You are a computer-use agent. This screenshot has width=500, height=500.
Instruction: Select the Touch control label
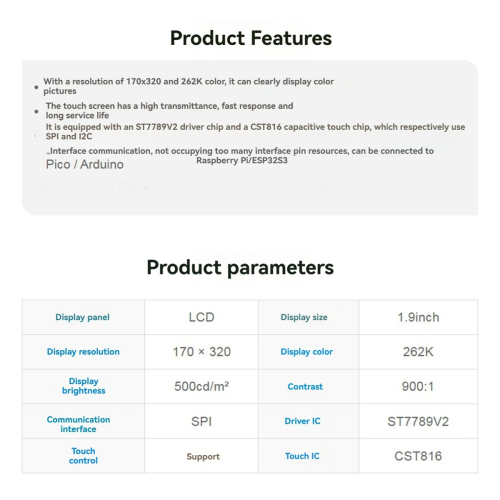point(83,456)
